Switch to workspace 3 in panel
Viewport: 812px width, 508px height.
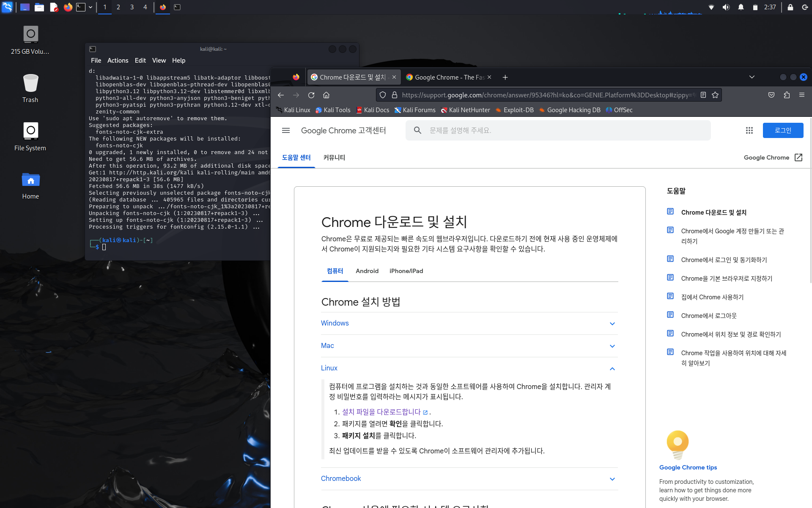(x=132, y=7)
